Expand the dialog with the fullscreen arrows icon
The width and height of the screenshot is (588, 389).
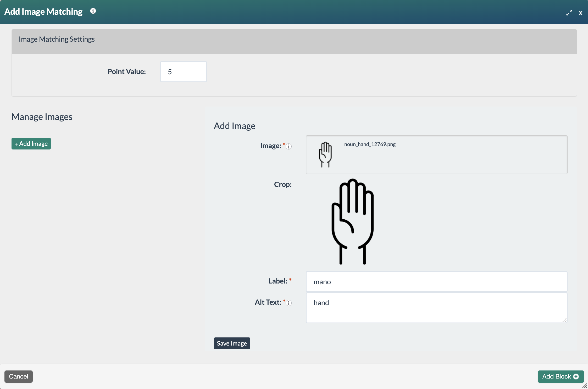(x=569, y=13)
